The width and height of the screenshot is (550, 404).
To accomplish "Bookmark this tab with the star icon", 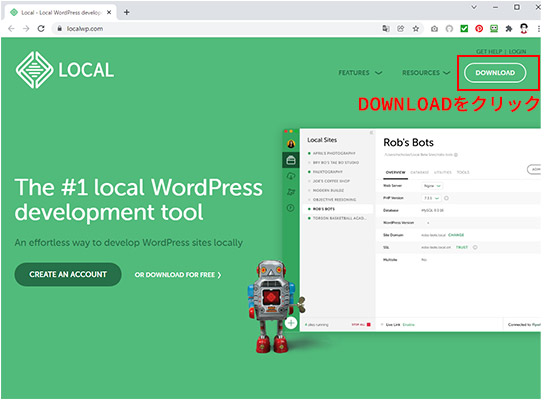I will coord(416,29).
